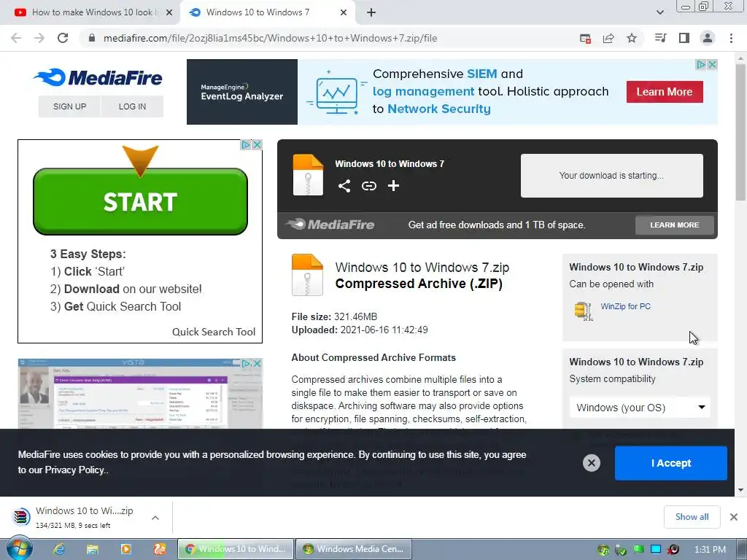This screenshot has width=747, height=560.
Task: Click the browser forward arrow
Action: click(39, 38)
